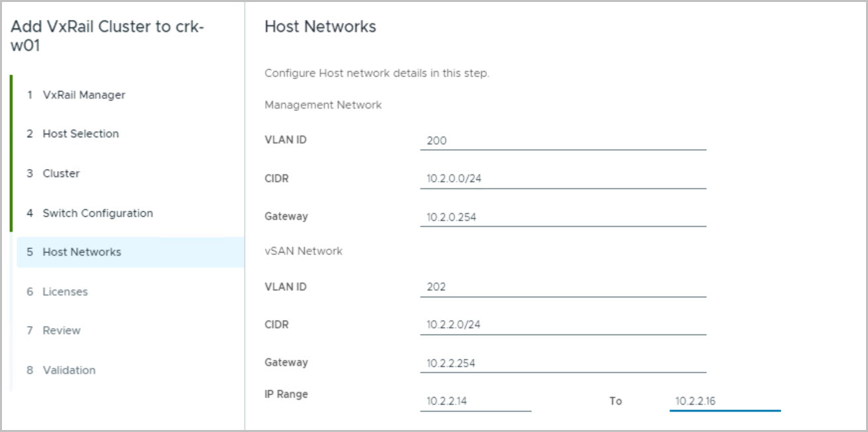Click the vSAN Network section heading

click(303, 251)
